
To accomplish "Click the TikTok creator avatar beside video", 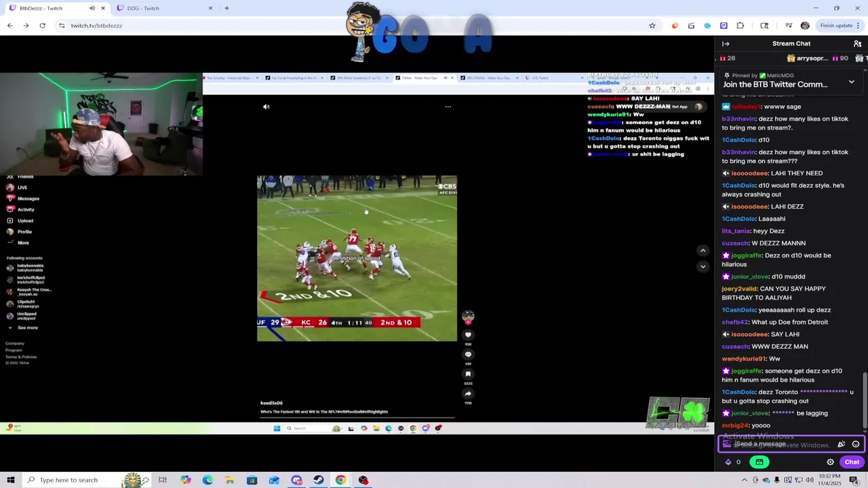I will (x=468, y=317).
